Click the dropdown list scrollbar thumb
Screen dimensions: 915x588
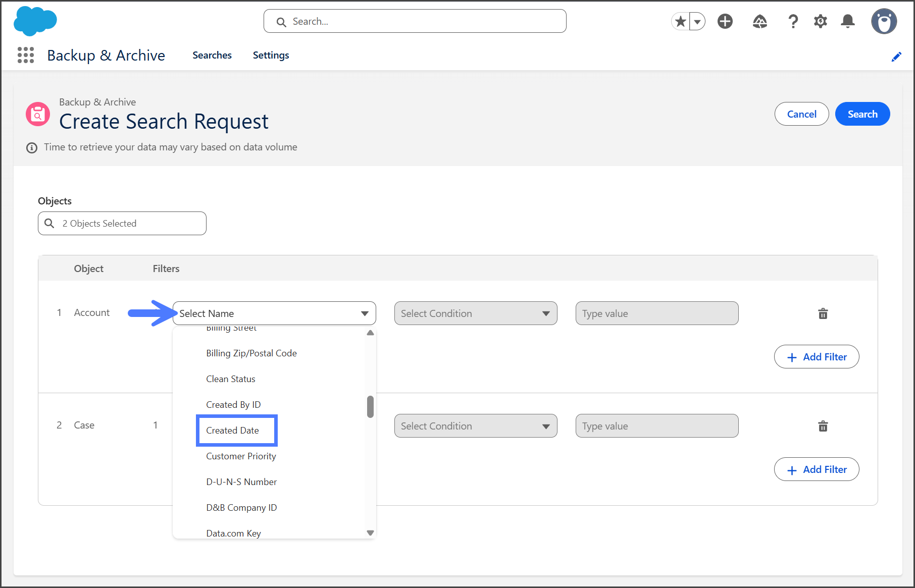(370, 406)
